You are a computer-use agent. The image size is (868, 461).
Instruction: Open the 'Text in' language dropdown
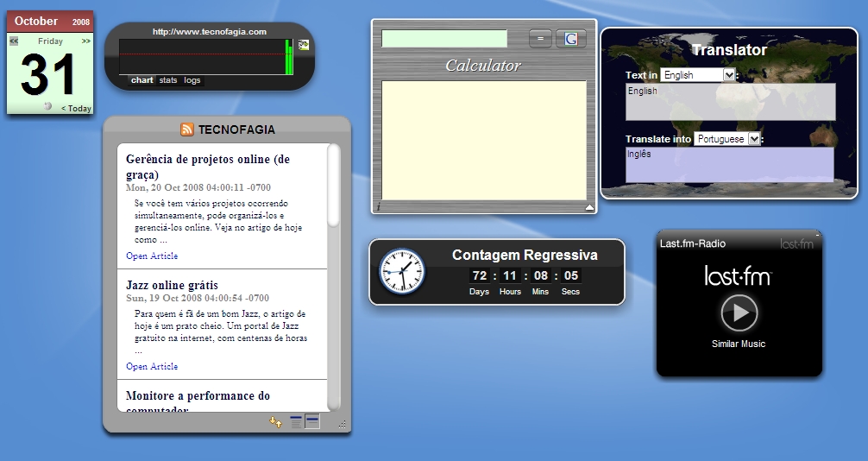(x=697, y=75)
